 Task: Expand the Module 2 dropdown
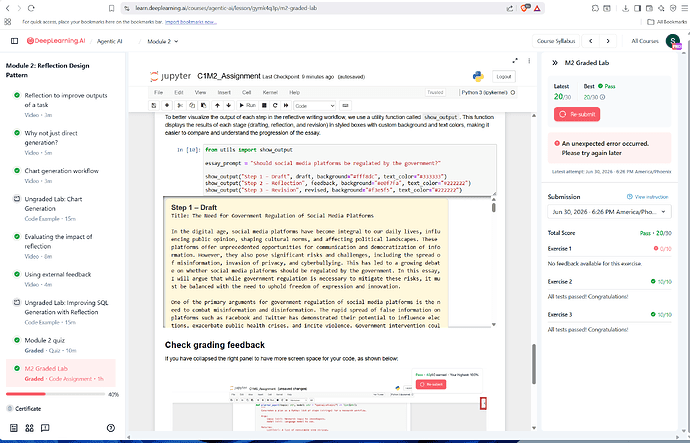click(162, 41)
